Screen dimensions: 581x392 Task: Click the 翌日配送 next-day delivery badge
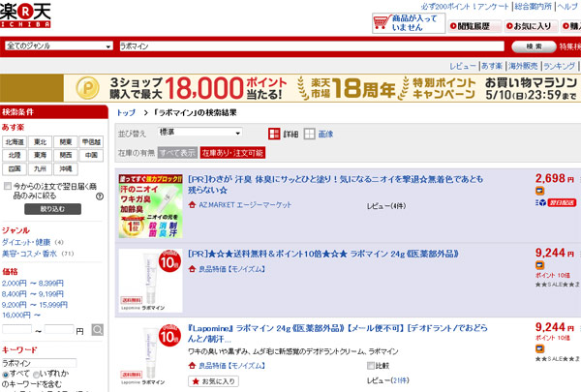(x=562, y=202)
